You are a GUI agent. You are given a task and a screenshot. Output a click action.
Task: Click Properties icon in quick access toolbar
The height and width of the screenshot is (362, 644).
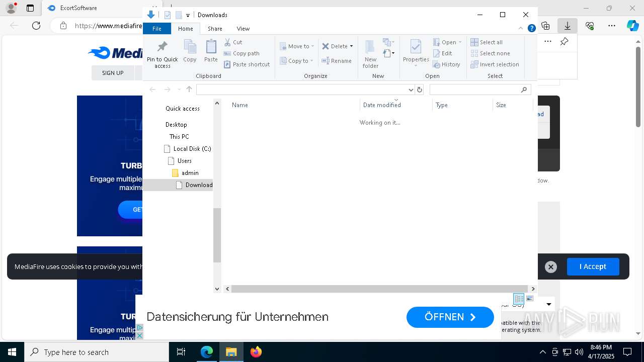[x=168, y=15]
